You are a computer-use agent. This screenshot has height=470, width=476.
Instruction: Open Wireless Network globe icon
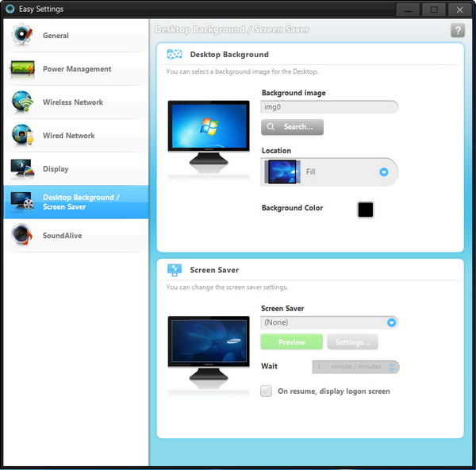pos(21,102)
